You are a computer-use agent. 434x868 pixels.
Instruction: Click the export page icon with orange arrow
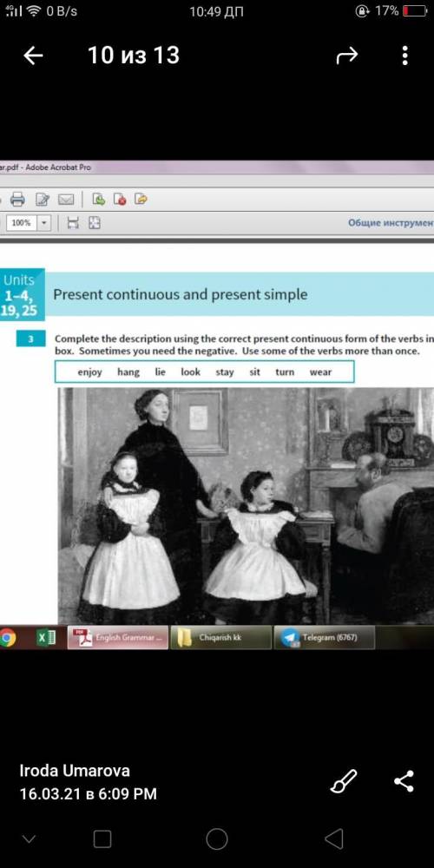[x=141, y=199]
